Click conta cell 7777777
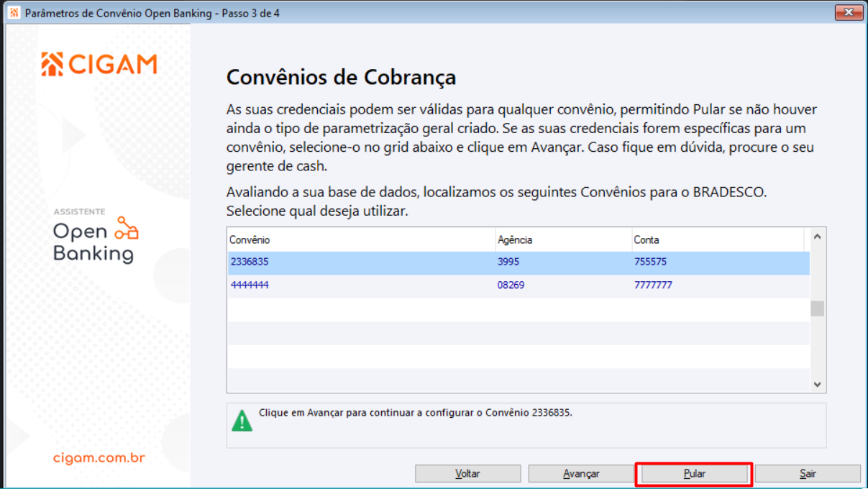The image size is (868, 489). pos(652,285)
